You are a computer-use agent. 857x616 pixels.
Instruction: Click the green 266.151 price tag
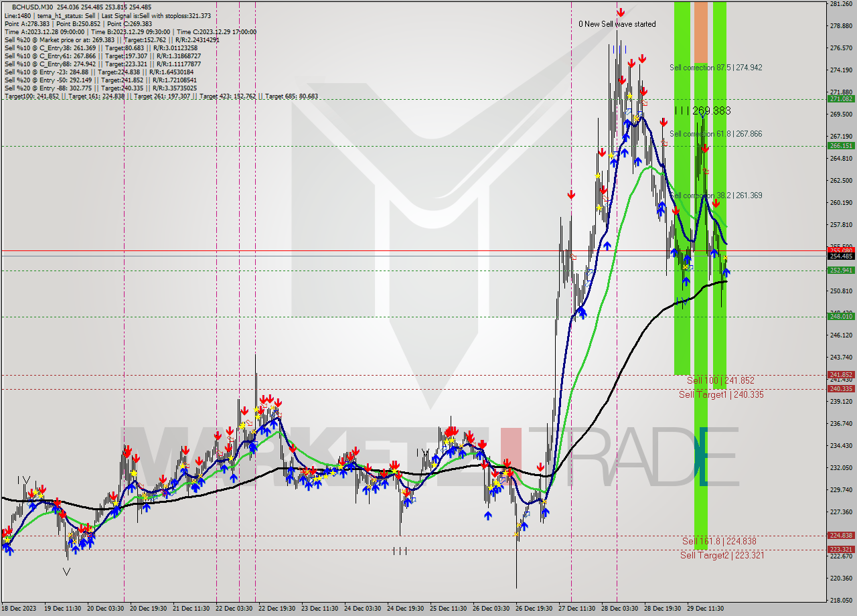(841, 145)
